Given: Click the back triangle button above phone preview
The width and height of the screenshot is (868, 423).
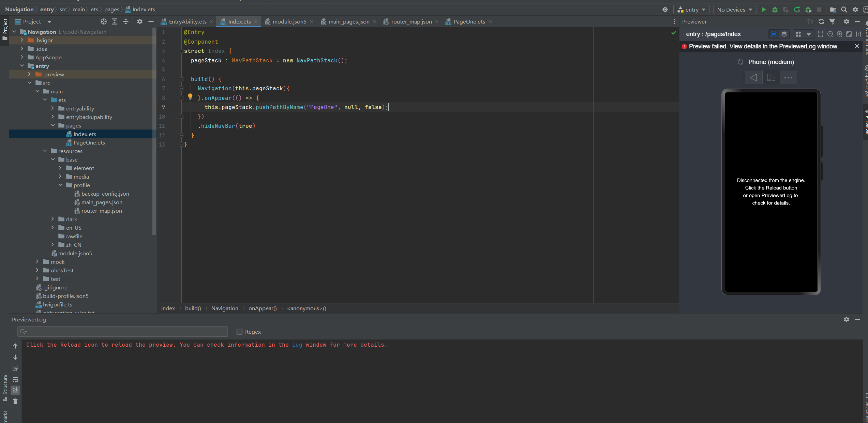Looking at the screenshot, I should pos(754,78).
